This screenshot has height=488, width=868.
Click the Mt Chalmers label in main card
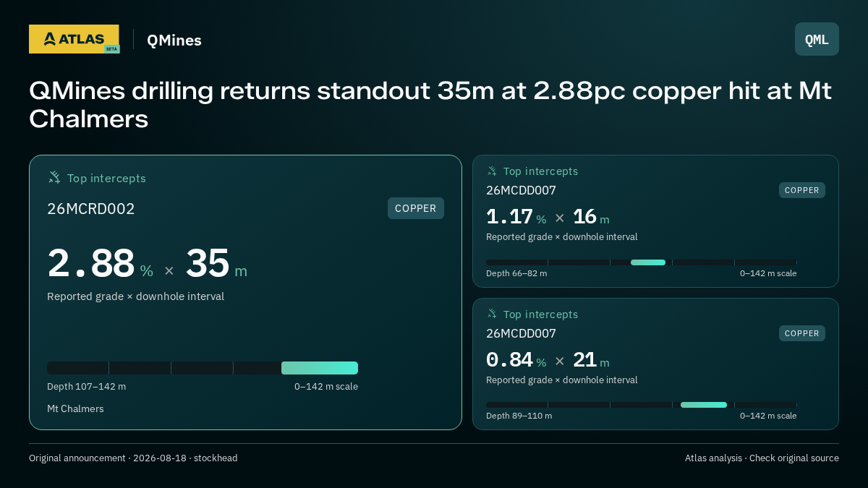click(x=75, y=409)
